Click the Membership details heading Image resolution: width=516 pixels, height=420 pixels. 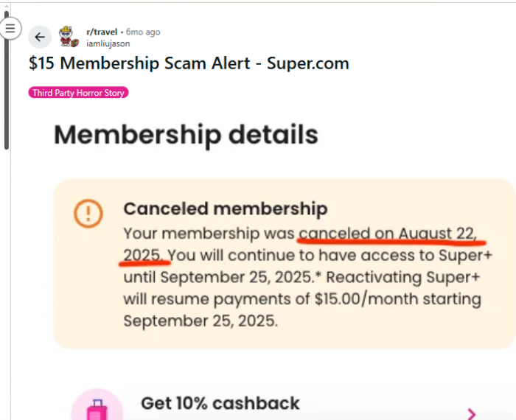pos(186,135)
